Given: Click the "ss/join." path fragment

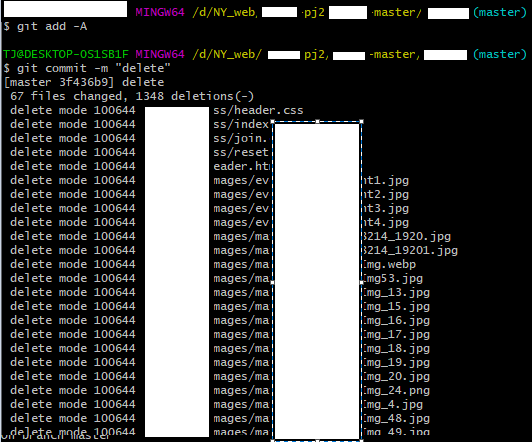Looking at the screenshot, I should 241,138.
